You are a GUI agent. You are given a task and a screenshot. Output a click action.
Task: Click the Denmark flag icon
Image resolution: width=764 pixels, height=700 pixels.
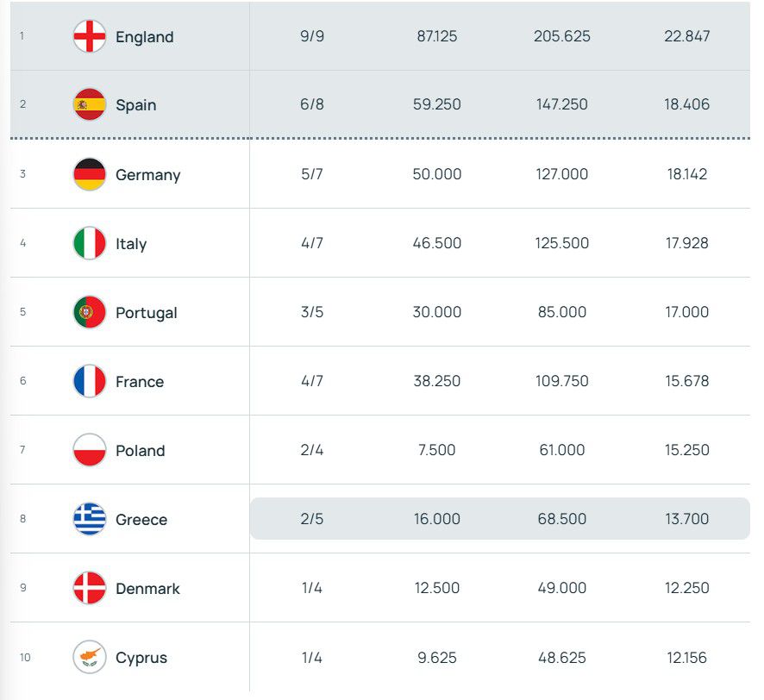click(89, 588)
